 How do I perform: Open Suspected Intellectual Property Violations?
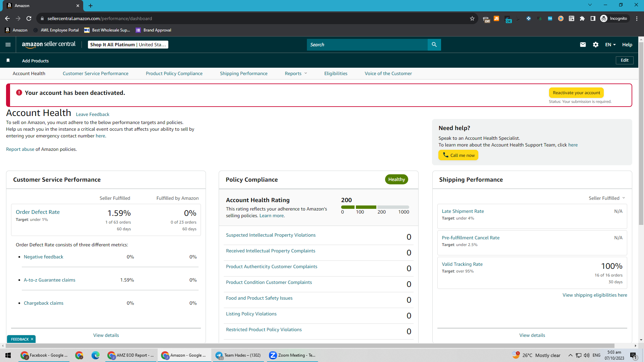pyautogui.click(x=271, y=235)
